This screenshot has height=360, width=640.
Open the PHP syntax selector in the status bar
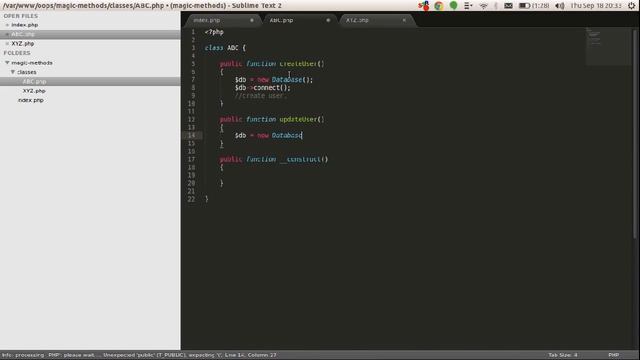613,355
